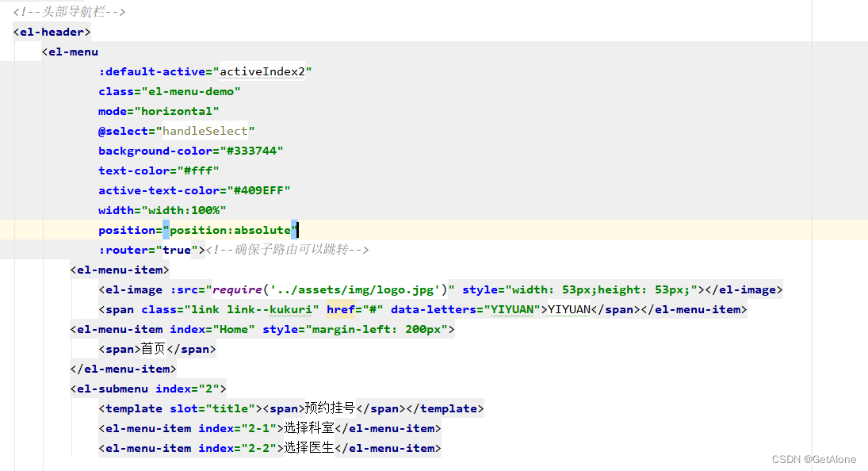This screenshot has width=868, height=471.
Task: Click the data-letters="YIYUAN" attribute
Action: coord(465,310)
